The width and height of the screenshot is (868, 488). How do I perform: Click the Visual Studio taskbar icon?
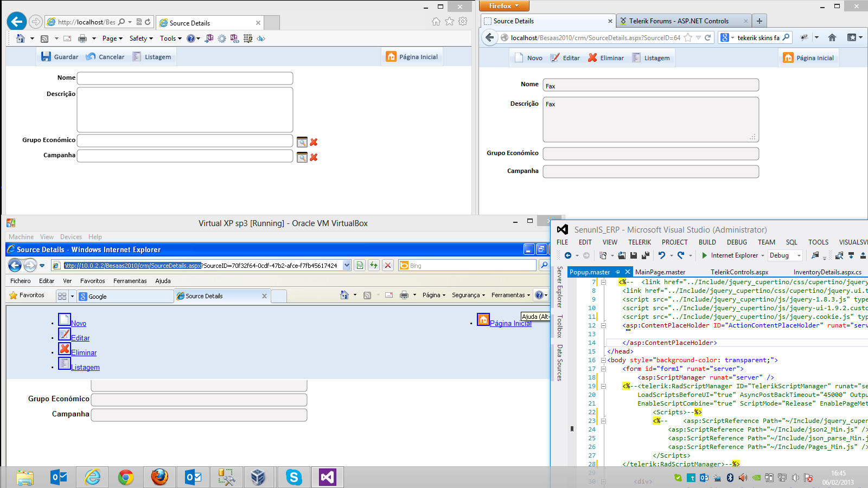coord(327,477)
